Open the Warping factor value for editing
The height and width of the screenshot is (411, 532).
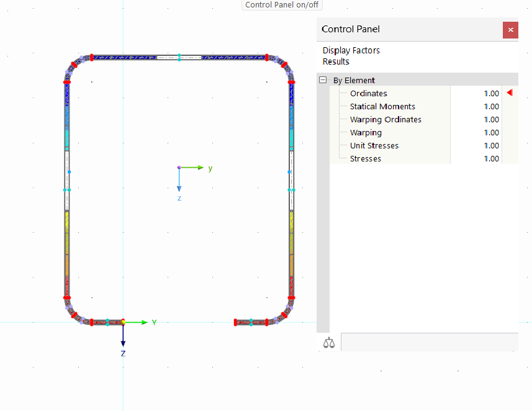pyautogui.click(x=492, y=132)
